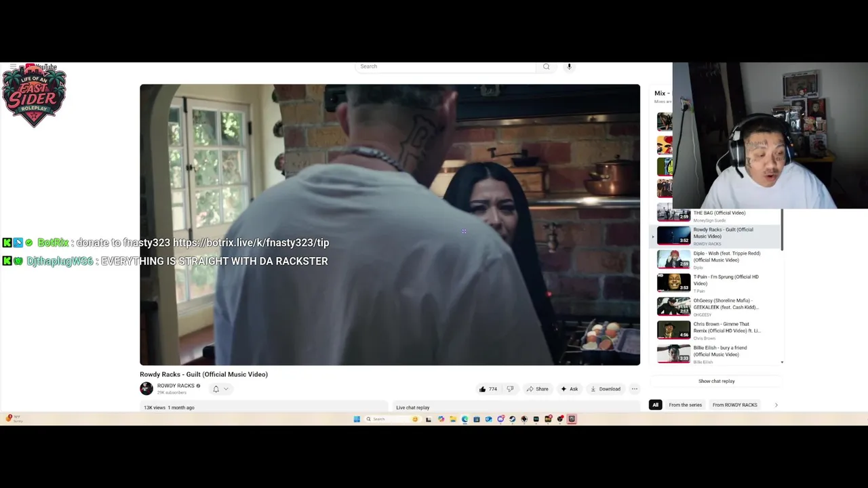Screen dimensions: 868x488
Task: Click the YouTube search magnifier icon
Action: click(x=546, y=66)
